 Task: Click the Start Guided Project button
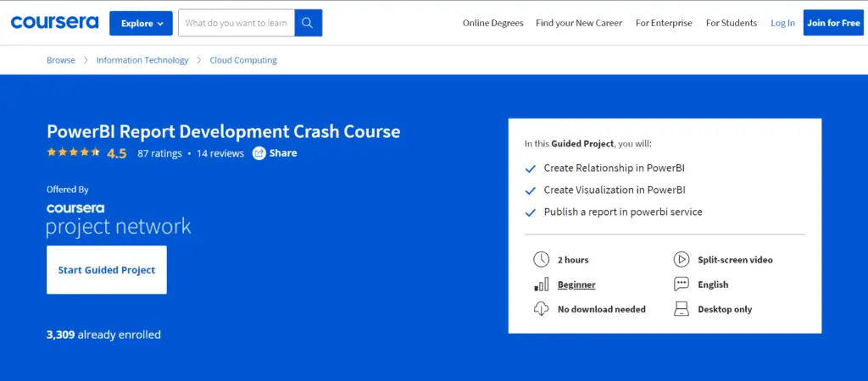click(x=107, y=270)
